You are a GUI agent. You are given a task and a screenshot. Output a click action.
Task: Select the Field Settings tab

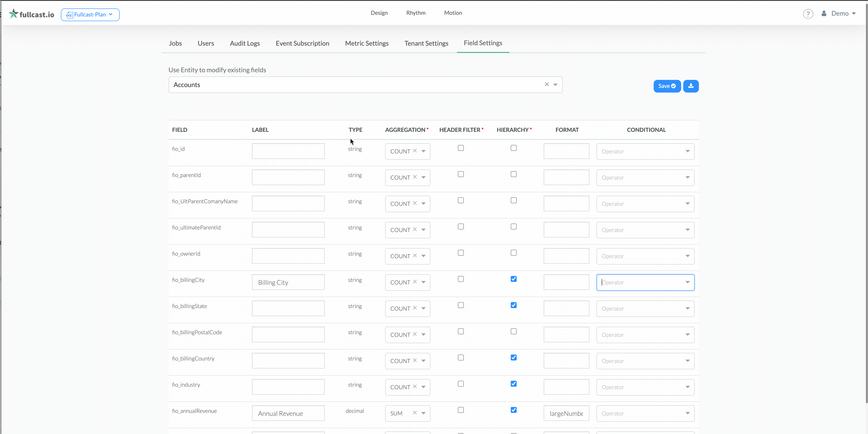click(x=483, y=43)
